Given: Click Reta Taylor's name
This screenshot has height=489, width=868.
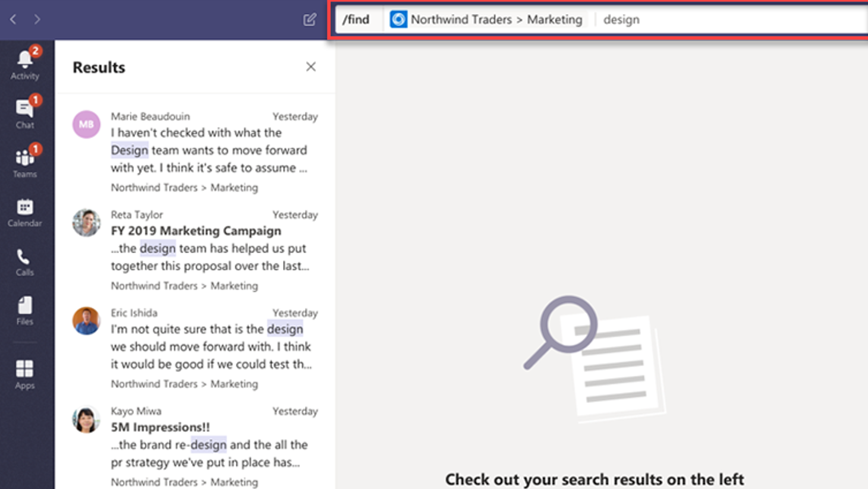Looking at the screenshot, I should (137, 214).
